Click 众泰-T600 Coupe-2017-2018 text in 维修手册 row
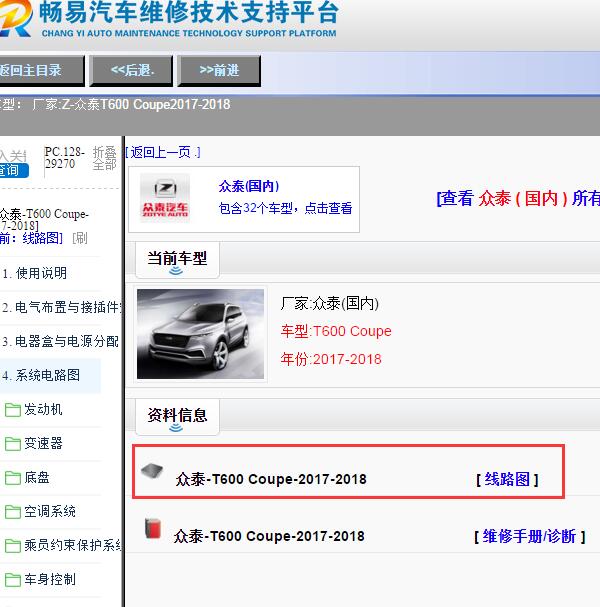 (x=269, y=537)
